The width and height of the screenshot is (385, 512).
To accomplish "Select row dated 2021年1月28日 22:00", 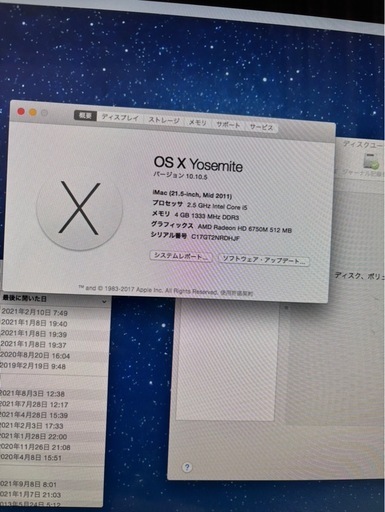I will [x=53, y=436].
